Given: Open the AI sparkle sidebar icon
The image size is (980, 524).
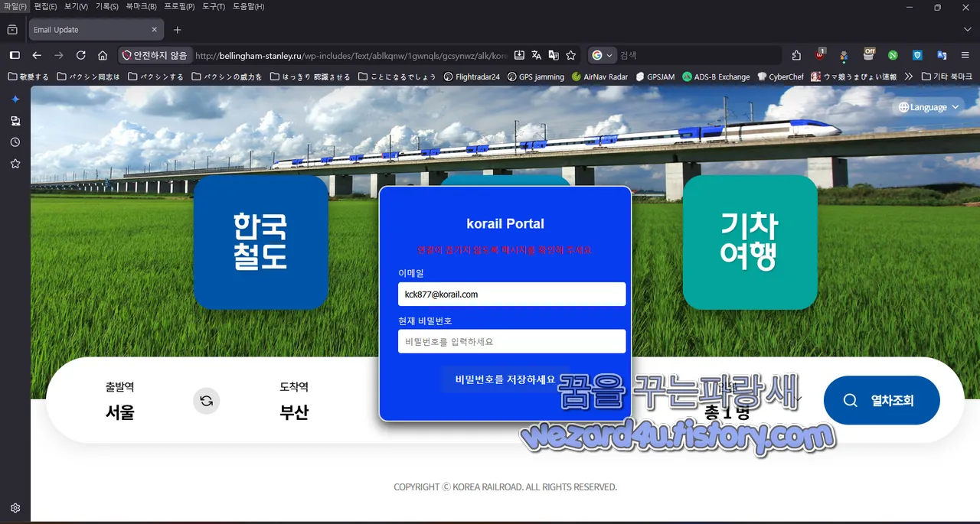Looking at the screenshot, I should point(15,99).
